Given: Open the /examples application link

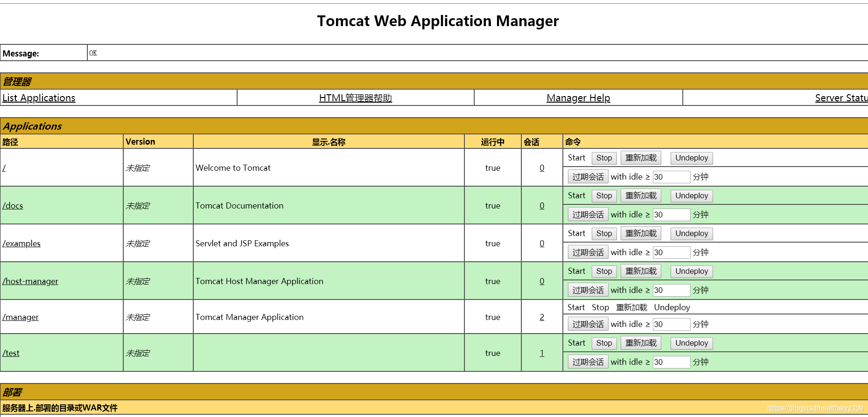Looking at the screenshot, I should coord(21,243).
